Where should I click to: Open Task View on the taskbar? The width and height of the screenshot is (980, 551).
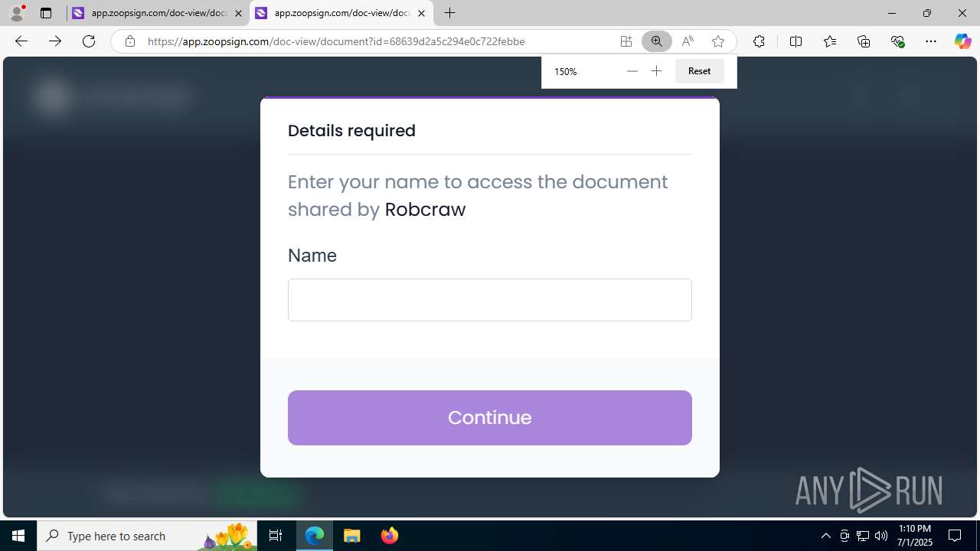click(x=276, y=536)
